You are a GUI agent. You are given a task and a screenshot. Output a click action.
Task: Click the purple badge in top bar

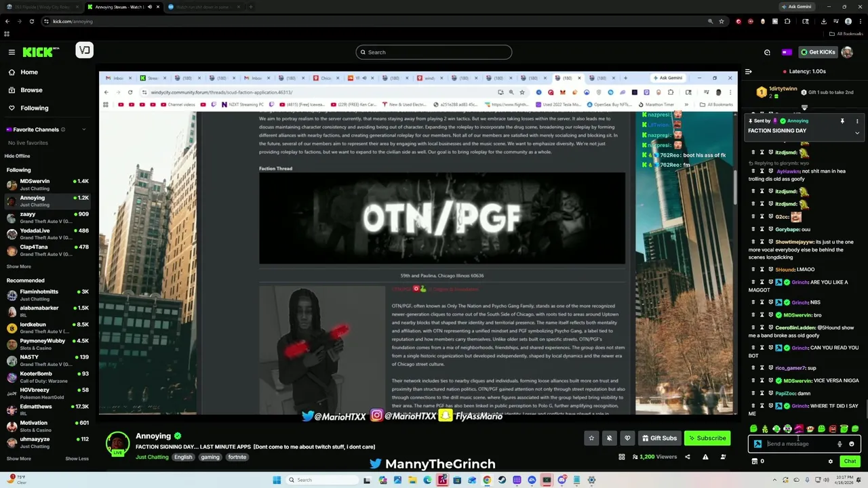[787, 52]
